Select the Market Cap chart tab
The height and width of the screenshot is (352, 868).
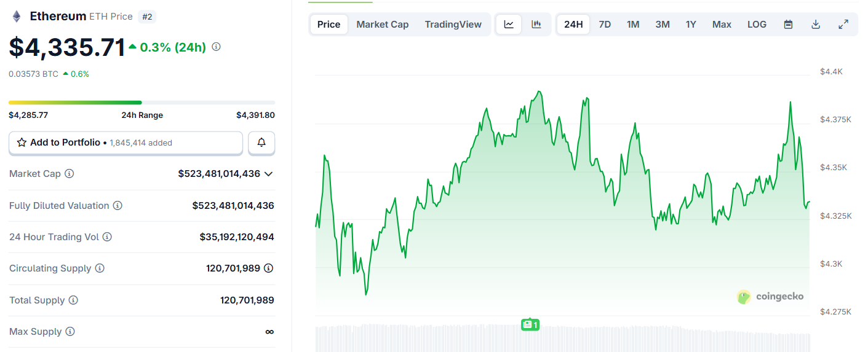click(382, 25)
